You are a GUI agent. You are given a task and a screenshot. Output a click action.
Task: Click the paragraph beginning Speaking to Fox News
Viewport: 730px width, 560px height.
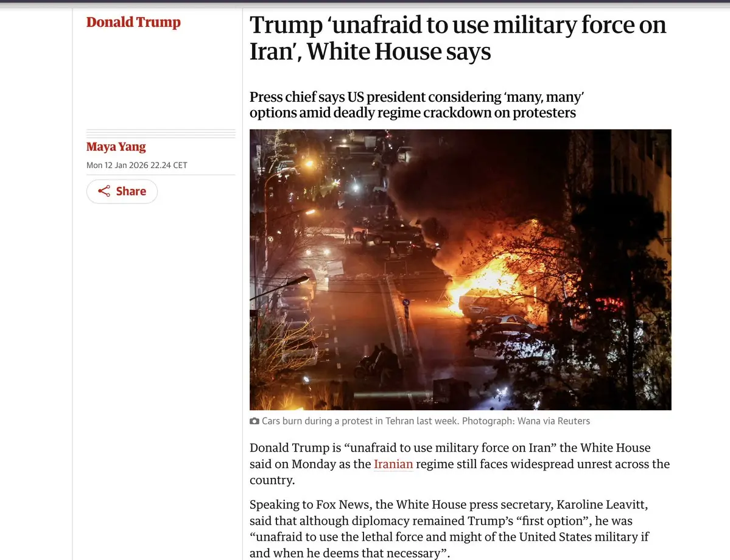tap(449, 529)
